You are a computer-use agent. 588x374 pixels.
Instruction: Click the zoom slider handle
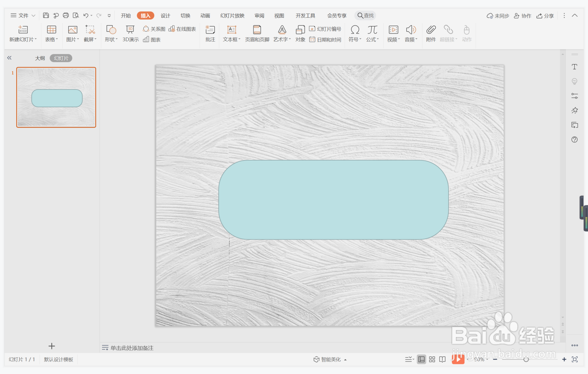click(526, 359)
